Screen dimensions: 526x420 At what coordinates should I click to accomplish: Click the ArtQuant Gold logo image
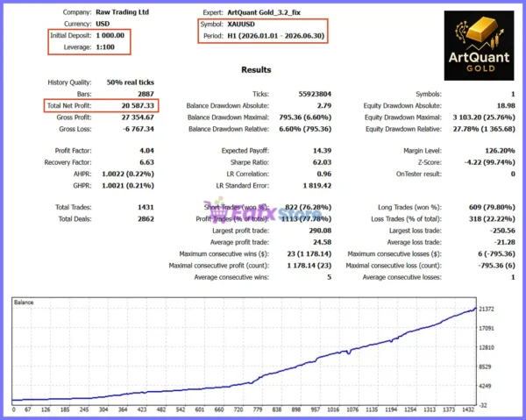(479, 46)
